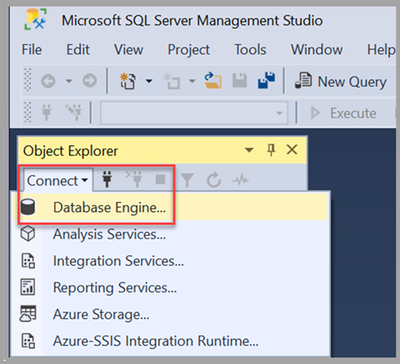Click the Connect Object Explorer plug icon
The image size is (400, 364).
[107, 180]
